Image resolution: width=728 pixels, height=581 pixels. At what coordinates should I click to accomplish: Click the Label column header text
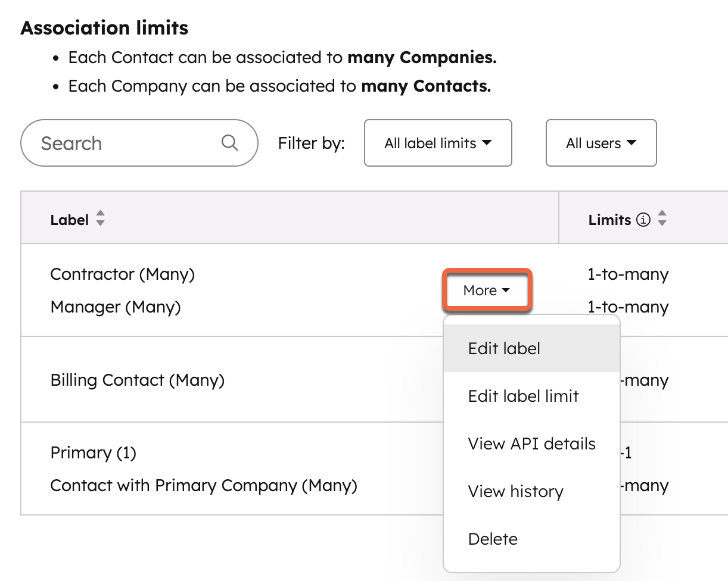[x=69, y=220]
